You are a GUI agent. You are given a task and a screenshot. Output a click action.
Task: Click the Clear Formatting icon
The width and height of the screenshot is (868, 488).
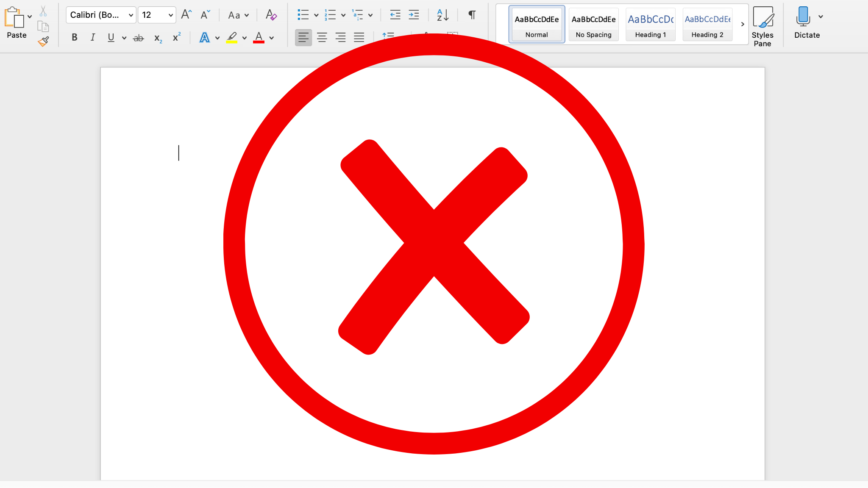point(271,15)
